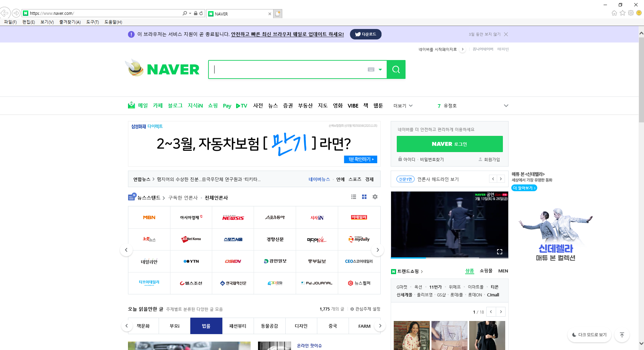
Task: Click the 다운로드 download button
Action: pos(365,34)
